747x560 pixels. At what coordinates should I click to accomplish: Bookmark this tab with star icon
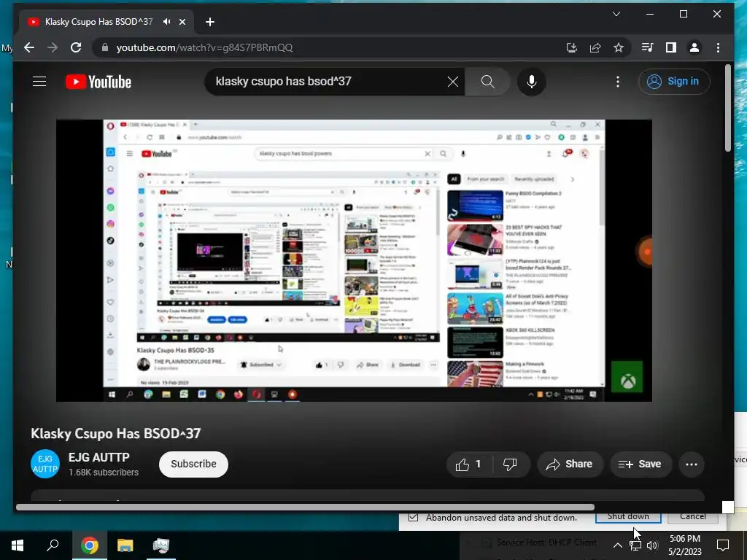[x=619, y=47]
